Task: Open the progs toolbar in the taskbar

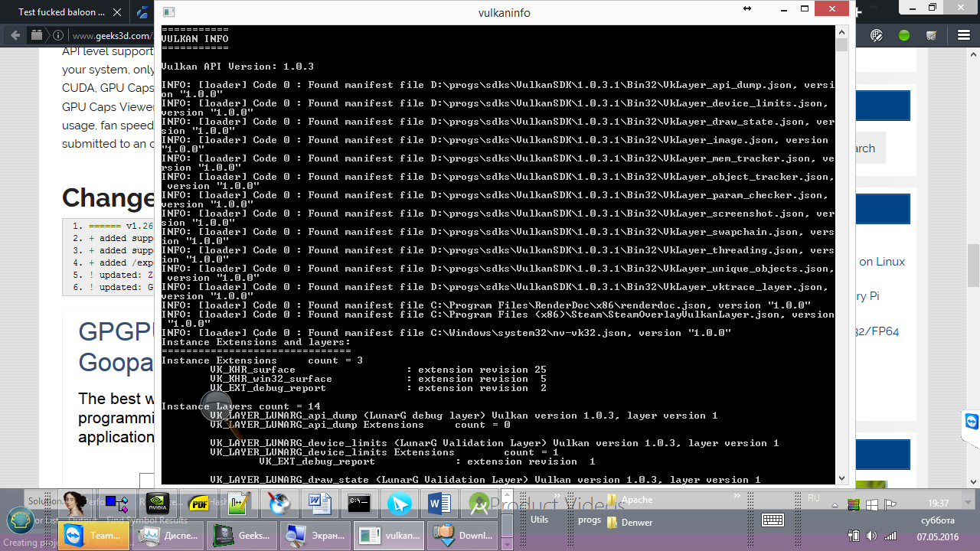Action: point(590,520)
